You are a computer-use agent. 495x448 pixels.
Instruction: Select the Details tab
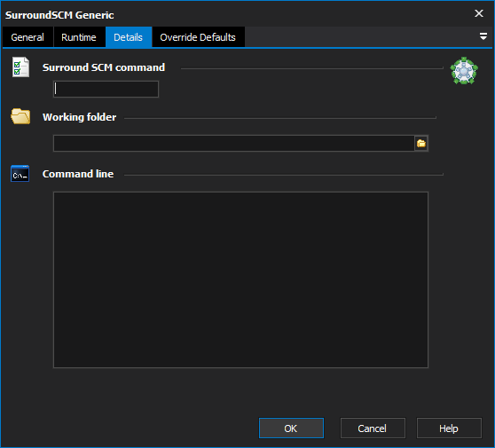[x=129, y=37]
